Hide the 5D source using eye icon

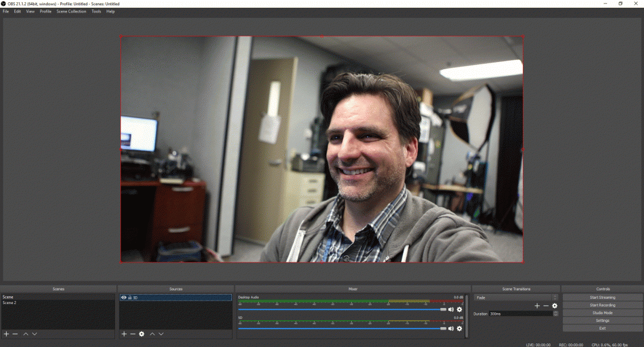pyautogui.click(x=123, y=297)
